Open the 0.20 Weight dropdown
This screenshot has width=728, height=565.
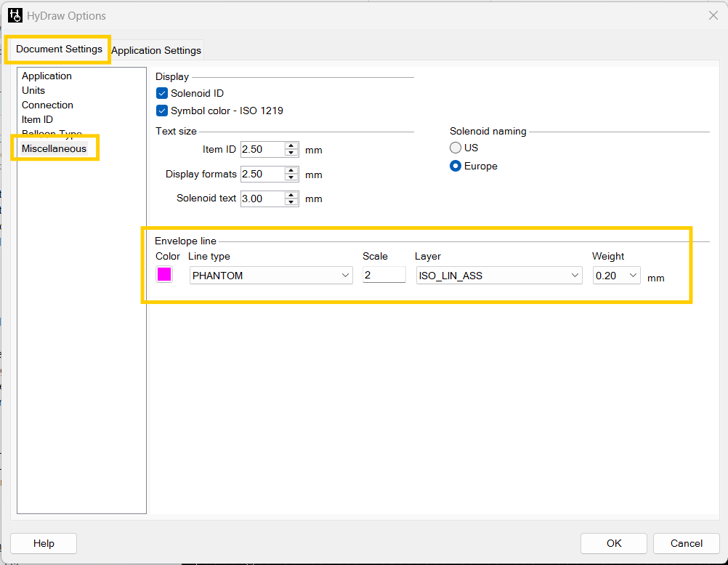click(617, 275)
